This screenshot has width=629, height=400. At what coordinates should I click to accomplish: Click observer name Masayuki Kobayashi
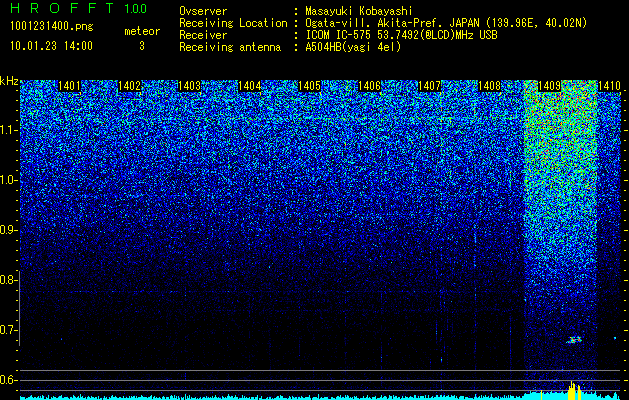click(359, 11)
